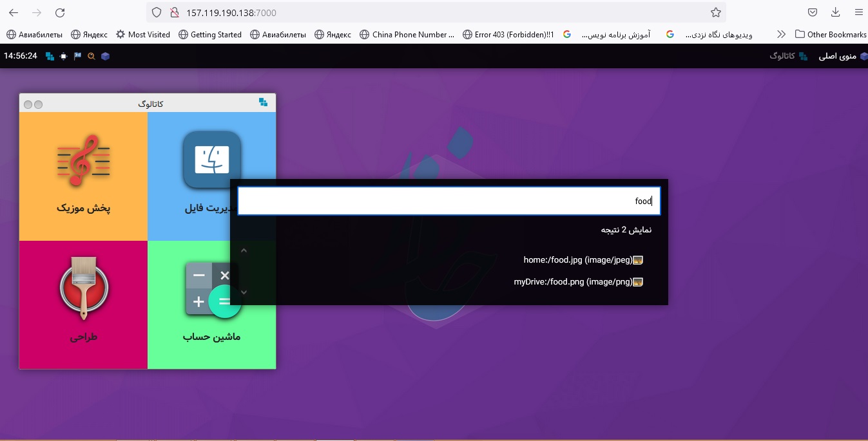Click first gray button in catalog title bar
Image resolution: width=868 pixels, height=441 pixels.
28,104
